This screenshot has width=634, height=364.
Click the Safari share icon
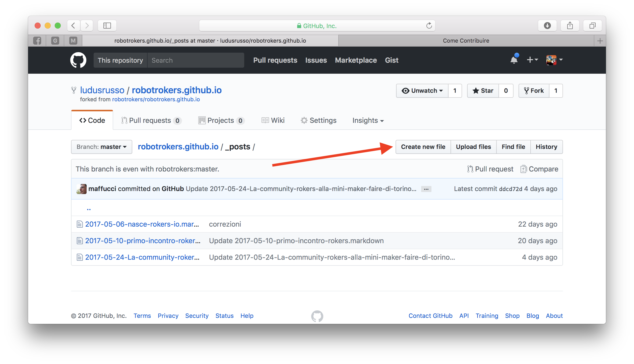click(x=570, y=26)
